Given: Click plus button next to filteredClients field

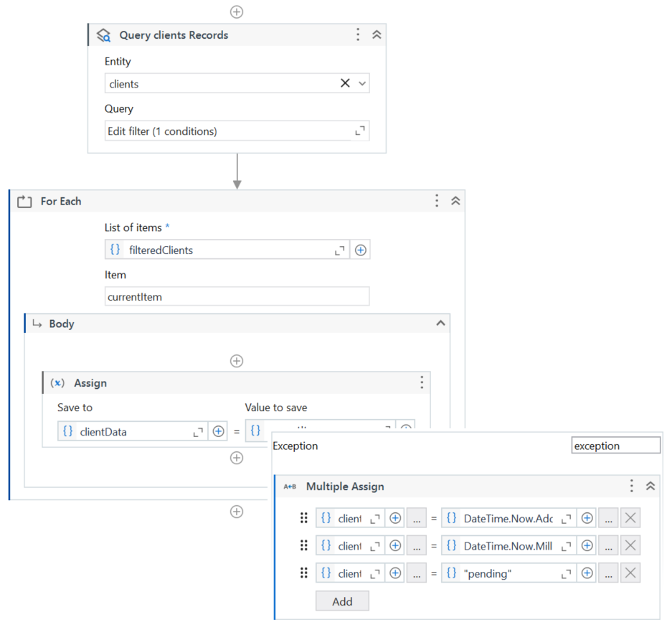Looking at the screenshot, I should [x=361, y=250].
